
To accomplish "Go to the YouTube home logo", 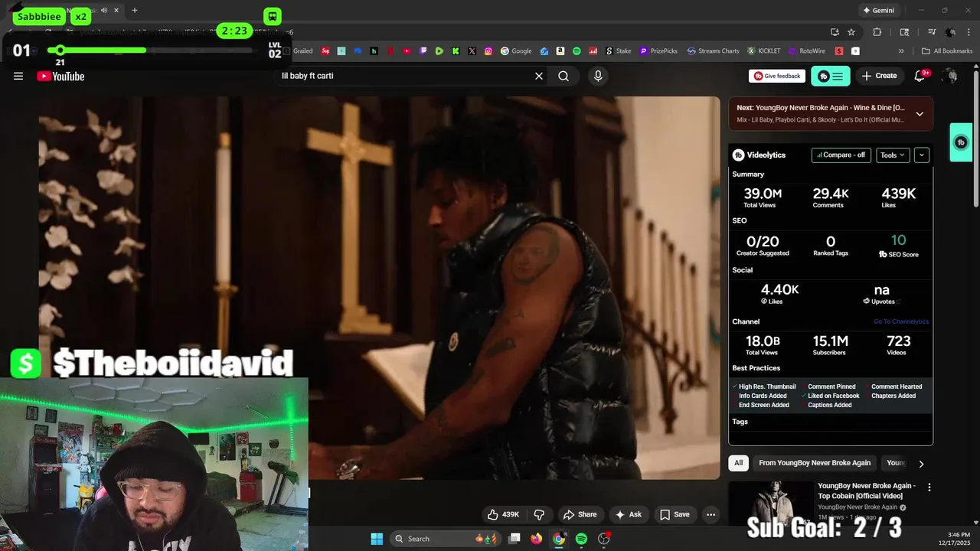I will click(60, 76).
